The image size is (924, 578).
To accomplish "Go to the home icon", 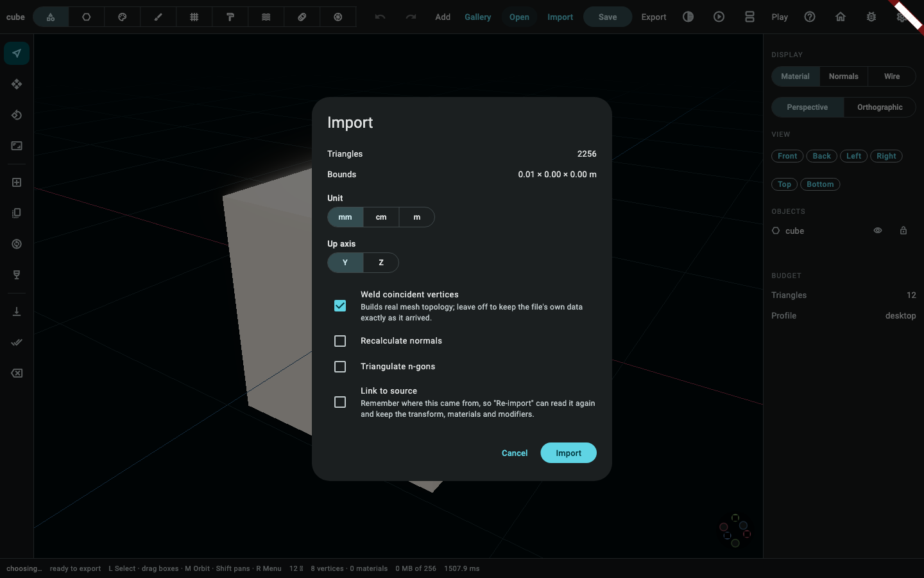I will (x=841, y=17).
